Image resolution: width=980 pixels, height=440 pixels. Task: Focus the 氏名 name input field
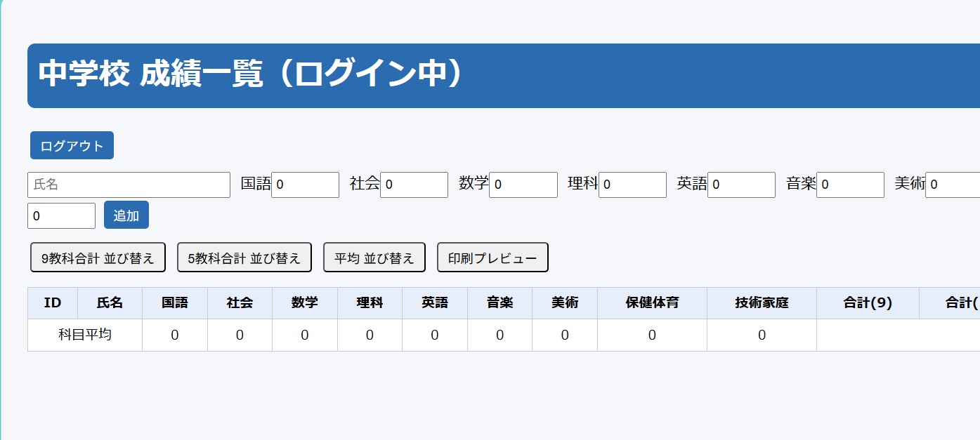pyautogui.click(x=129, y=185)
